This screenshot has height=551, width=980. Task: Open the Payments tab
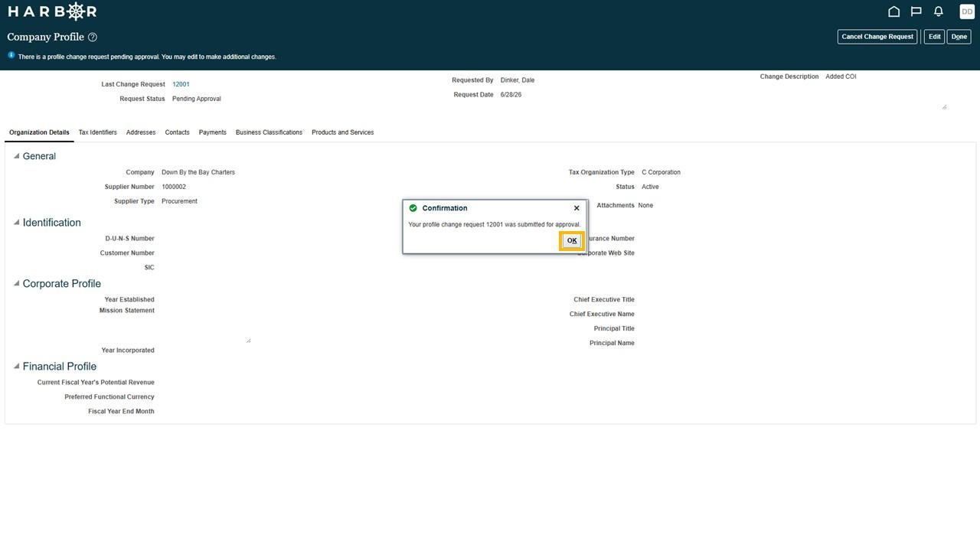pyautogui.click(x=213, y=132)
